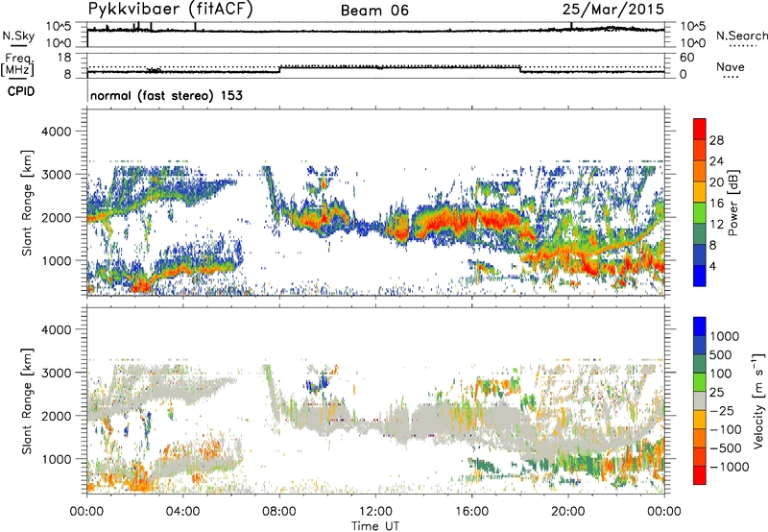Viewport: 768px width, 532px height.
Task: Click the 'Velocity [m s-1]' colorbar label
Action: (x=758, y=400)
